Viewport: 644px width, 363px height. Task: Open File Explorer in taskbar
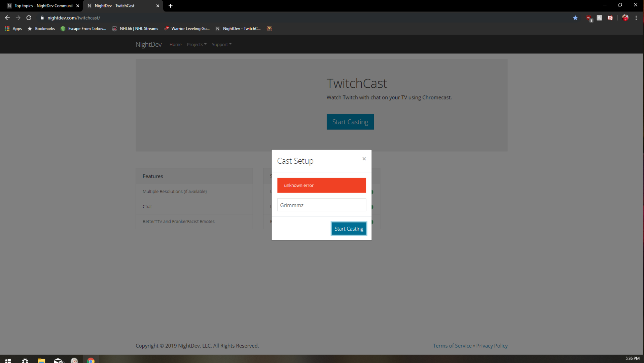[41, 360]
